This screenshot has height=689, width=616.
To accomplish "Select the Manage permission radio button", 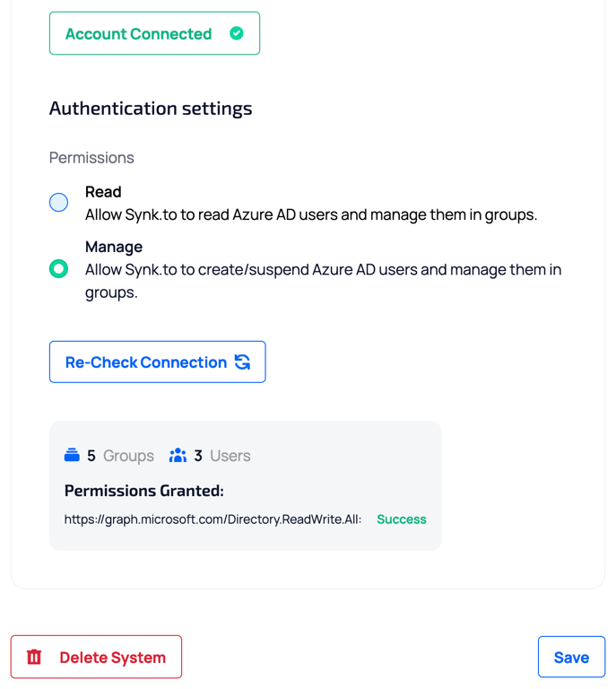I will click(x=58, y=268).
